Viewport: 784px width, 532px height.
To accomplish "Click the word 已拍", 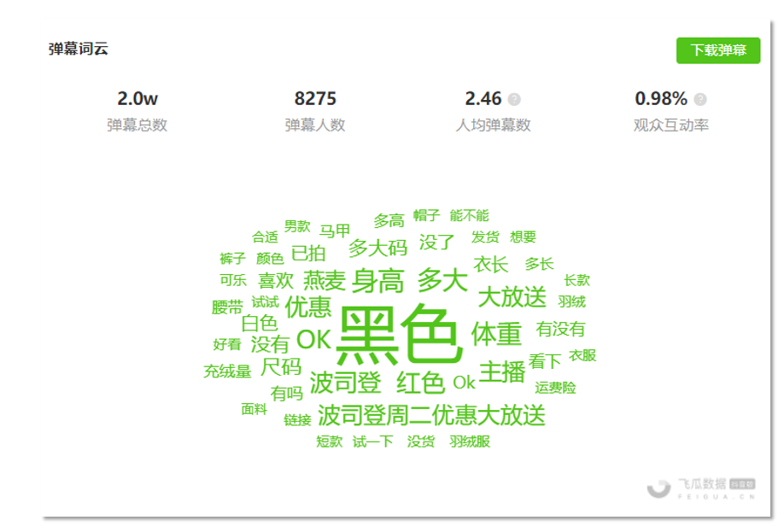I will coord(308,254).
